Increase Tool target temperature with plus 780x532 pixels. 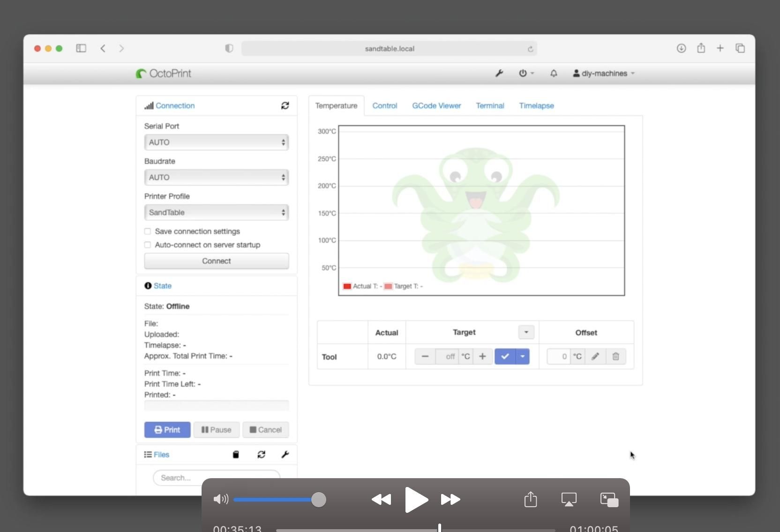tap(482, 356)
